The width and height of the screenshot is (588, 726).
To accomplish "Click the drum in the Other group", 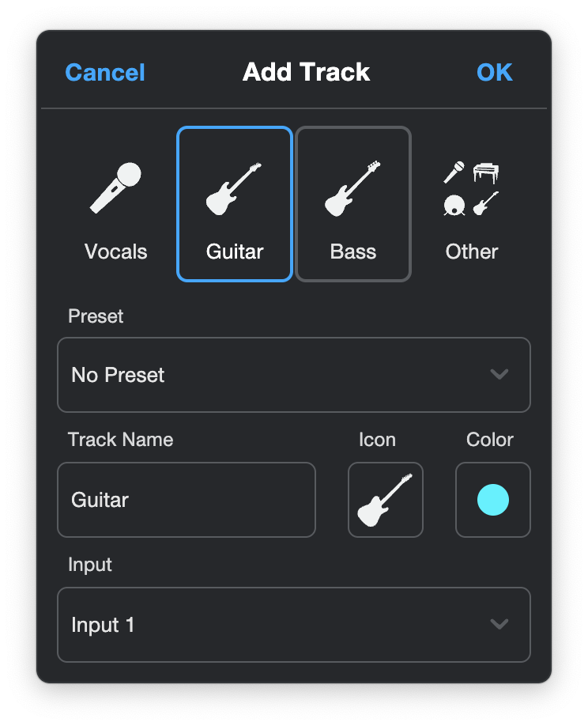I will click(x=454, y=205).
